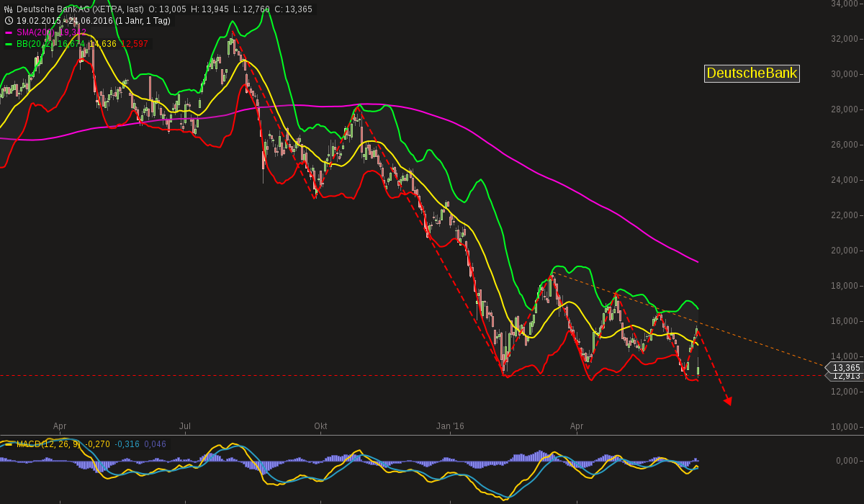
Task: Click the 16,000 price axis label
Action: pyautogui.click(x=845, y=320)
